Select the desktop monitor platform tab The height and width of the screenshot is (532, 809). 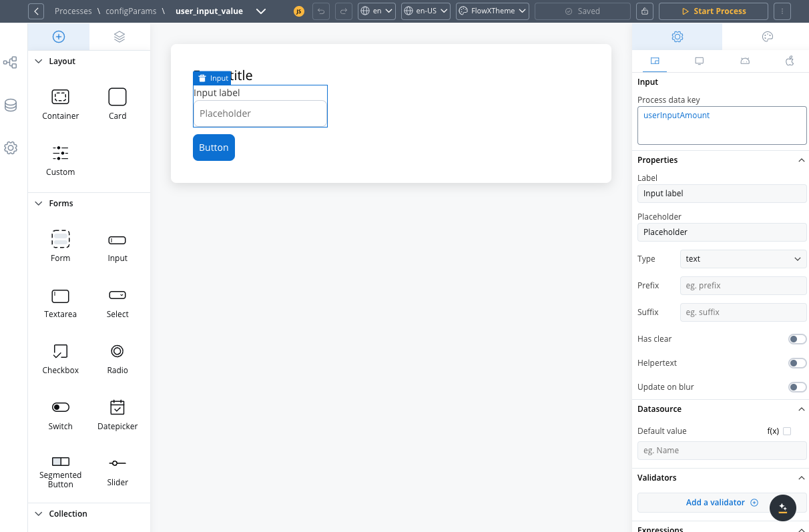coord(700,61)
